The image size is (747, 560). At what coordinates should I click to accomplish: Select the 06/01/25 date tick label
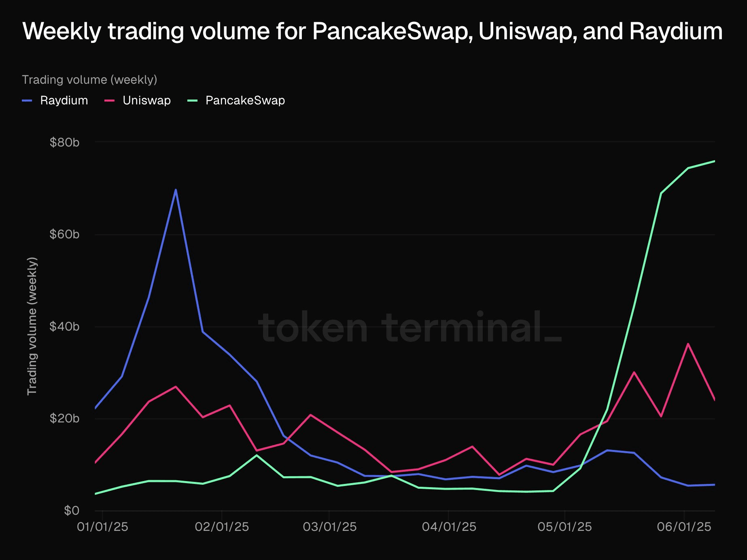pyautogui.click(x=684, y=527)
